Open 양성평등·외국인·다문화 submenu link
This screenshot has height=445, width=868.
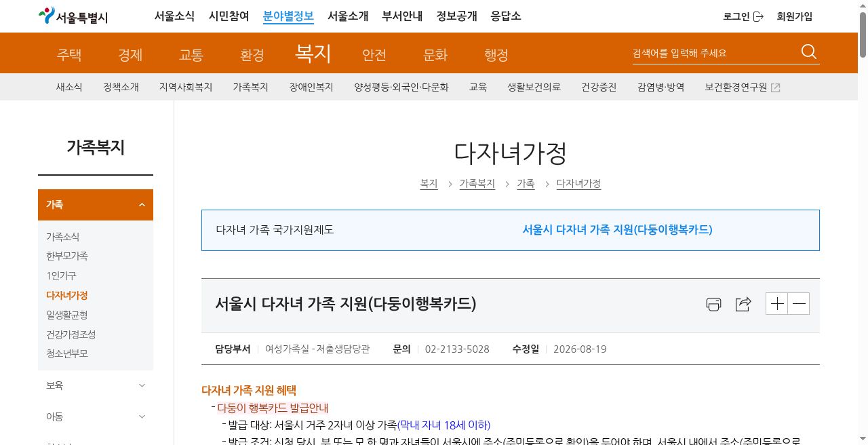pyautogui.click(x=401, y=87)
